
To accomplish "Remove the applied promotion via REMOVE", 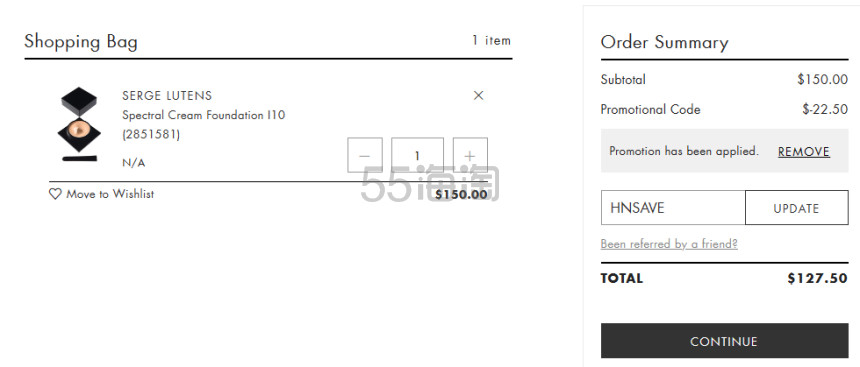I will tap(804, 152).
